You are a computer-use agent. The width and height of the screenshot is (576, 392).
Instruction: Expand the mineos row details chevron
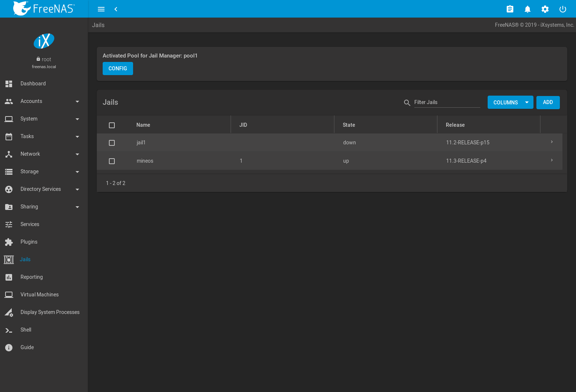(551, 160)
